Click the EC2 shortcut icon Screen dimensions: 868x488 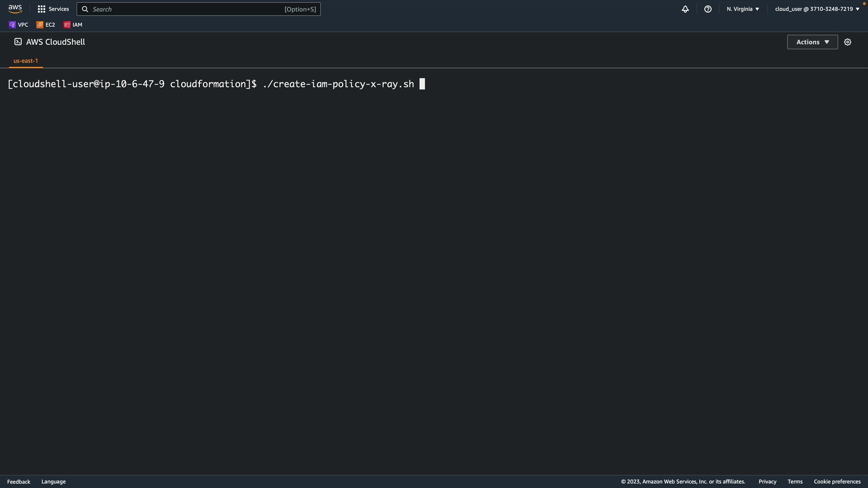pyautogui.click(x=40, y=25)
